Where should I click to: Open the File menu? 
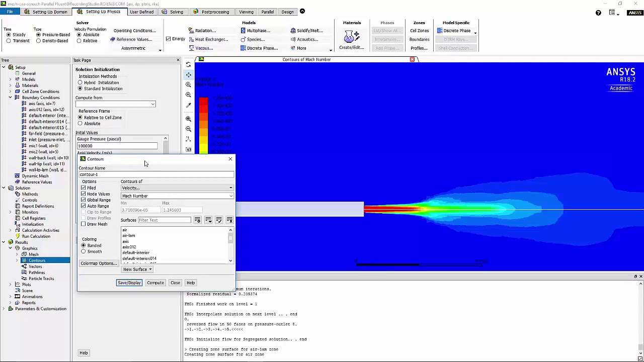10,12
